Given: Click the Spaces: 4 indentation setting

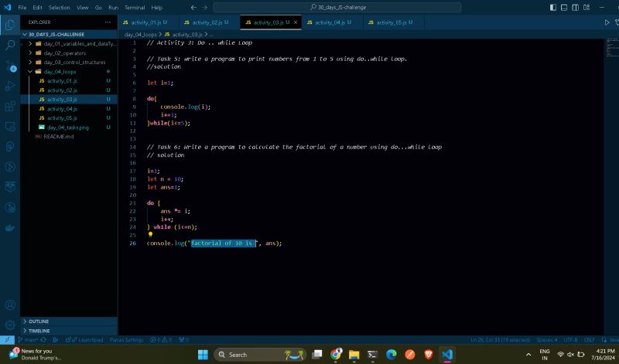Looking at the screenshot, I should tap(547, 339).
